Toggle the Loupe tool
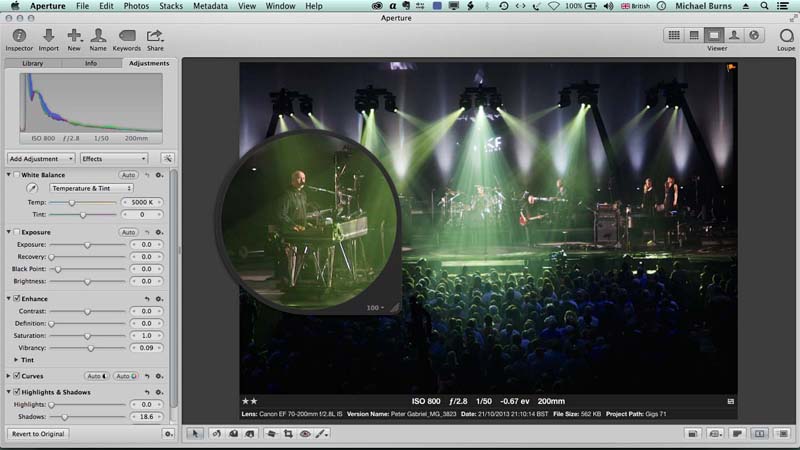The height and width of the screenshot is (450, 800). [x=786, y=39]
